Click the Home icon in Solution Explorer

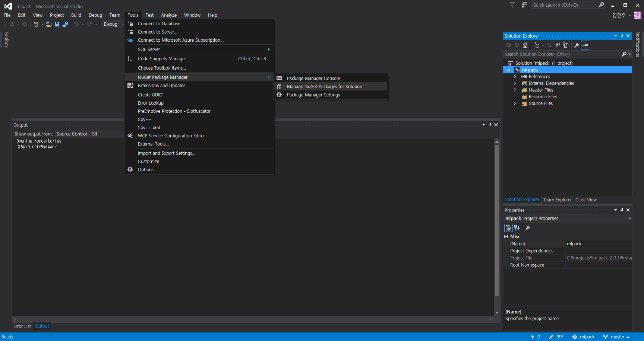[525, 45]
